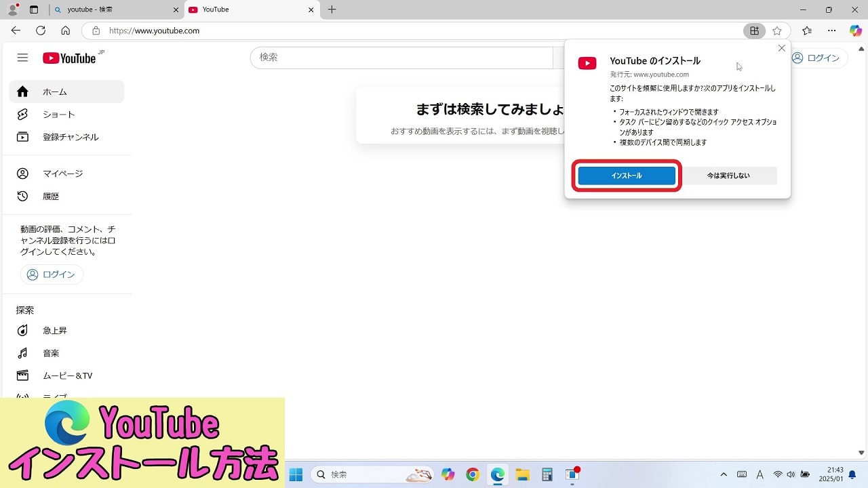The width and height of the screenshot is (868, 488).
Task: Open マイページ in the sidebar
Action: coord(66,174)
